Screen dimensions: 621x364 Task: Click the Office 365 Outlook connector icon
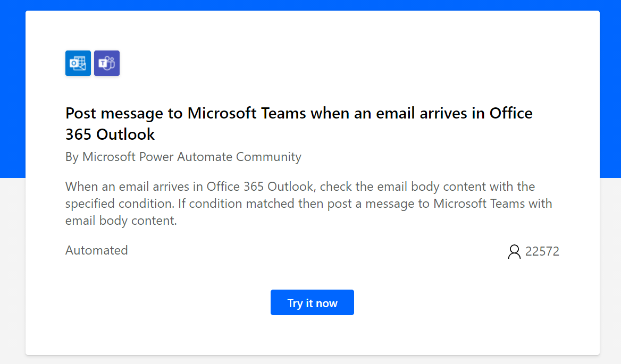[x=78, y=63]
